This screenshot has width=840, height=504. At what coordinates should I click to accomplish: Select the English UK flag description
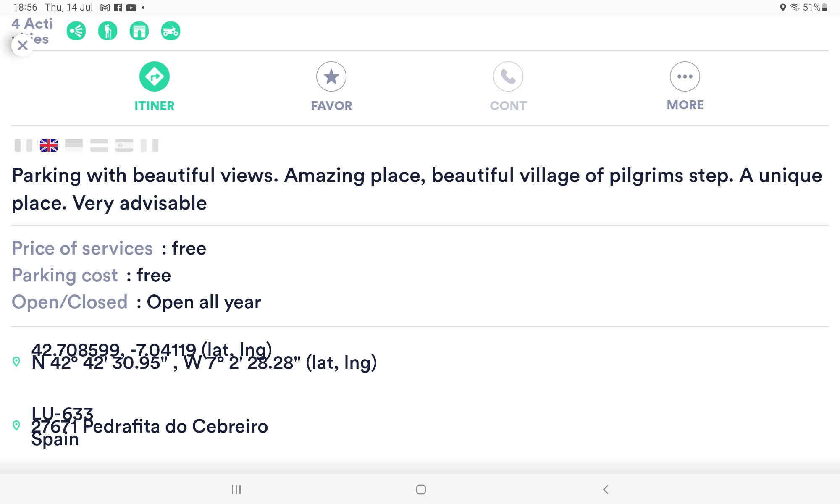[49, 145]
